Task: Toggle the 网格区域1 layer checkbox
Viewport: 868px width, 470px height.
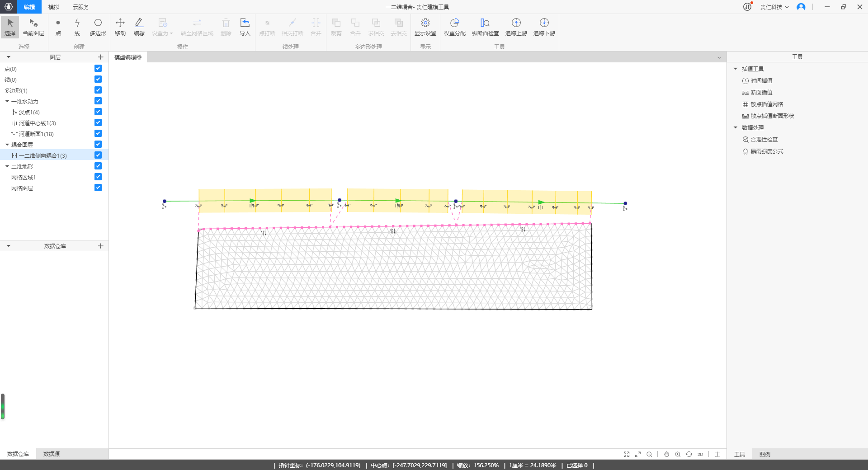Action: [x=98, y=177]
